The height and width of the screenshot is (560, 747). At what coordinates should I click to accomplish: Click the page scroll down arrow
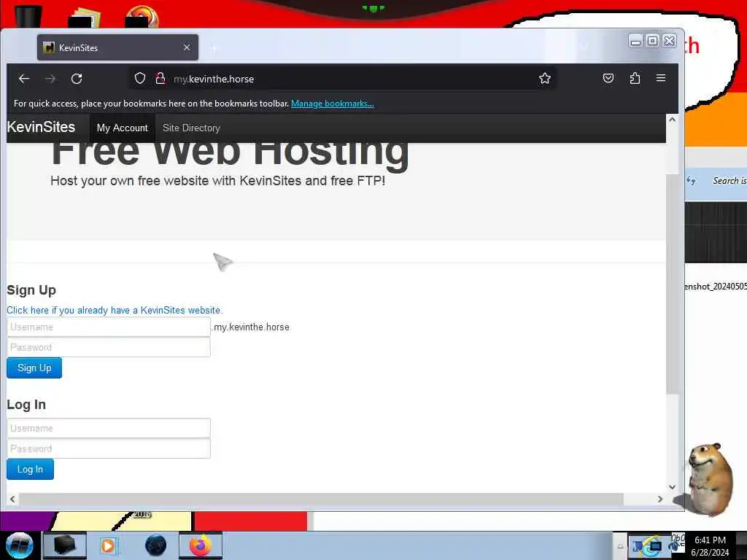[x=672, y=486]
